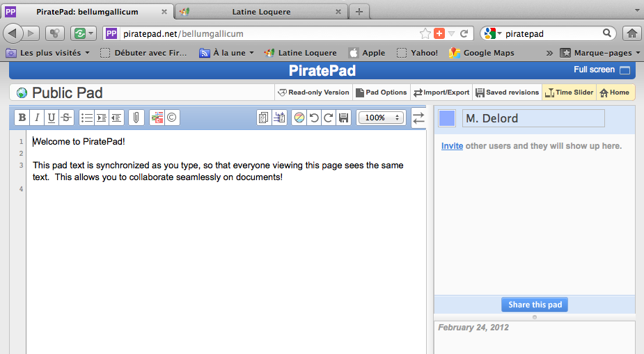Click the search magnifier icon
Screen dimensions: 644x354
pyautogui.click(x=607, y=33)
